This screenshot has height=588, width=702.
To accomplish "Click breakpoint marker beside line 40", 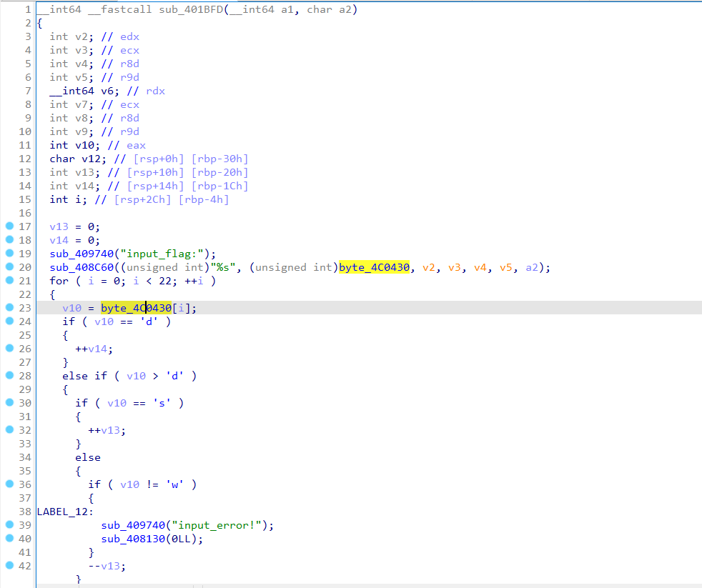I will (x=9, y=539).
